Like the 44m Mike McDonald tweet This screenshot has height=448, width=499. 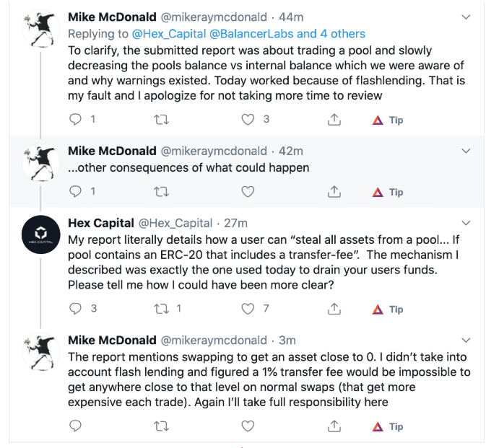[x=248, y=120]
